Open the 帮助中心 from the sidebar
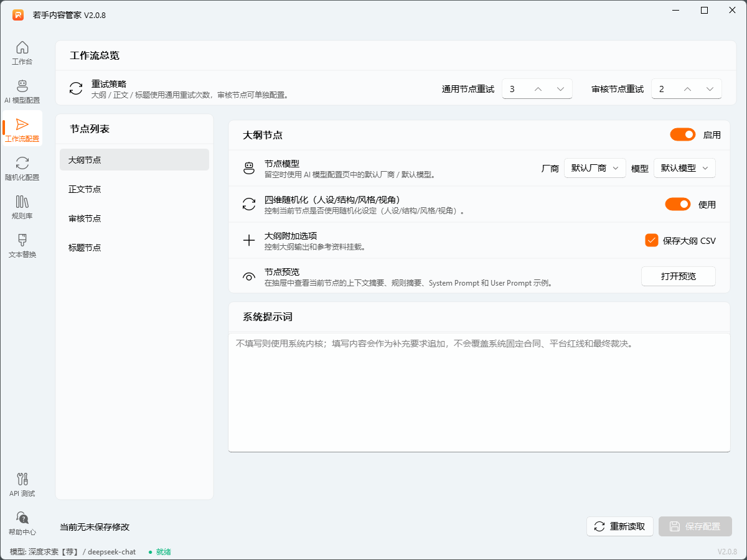Viewport: 747px width, 560px height. [x=22, y=523]
